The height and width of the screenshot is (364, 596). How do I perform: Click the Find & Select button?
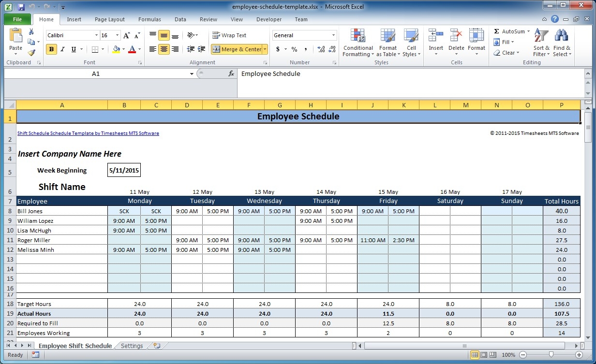click(x=562, y=42)
